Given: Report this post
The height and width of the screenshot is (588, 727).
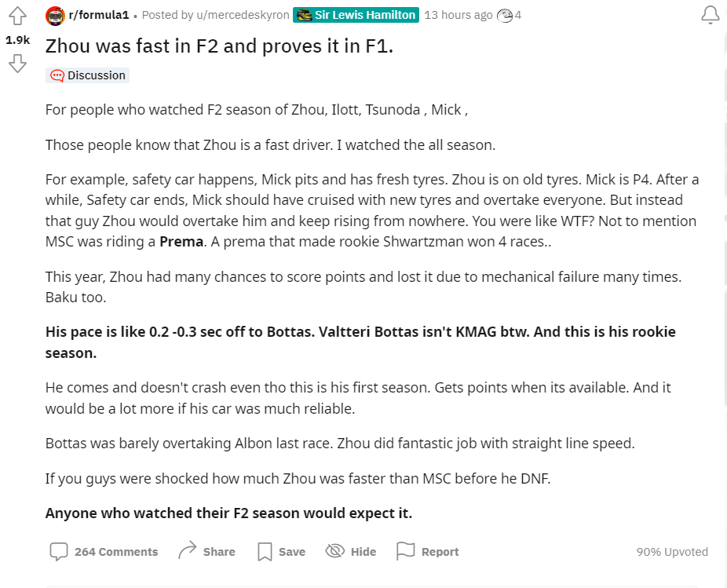Looking at the screenshot, I should pos(427,551).
